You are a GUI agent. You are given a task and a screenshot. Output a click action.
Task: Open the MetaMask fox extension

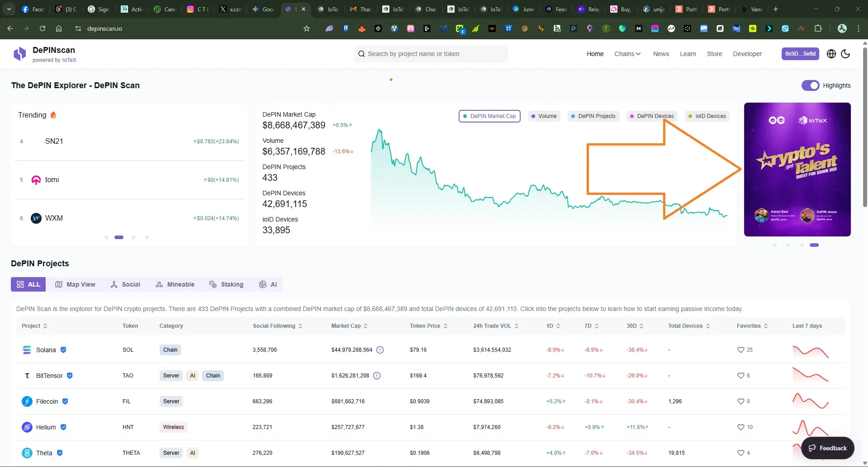click(x=362, y=28)
